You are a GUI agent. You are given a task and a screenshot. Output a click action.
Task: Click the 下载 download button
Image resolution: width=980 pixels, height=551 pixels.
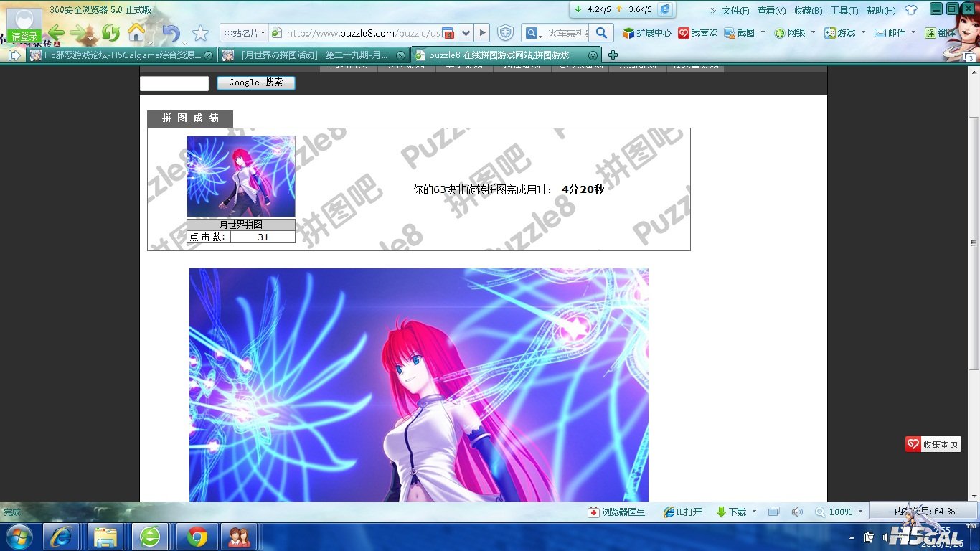click(x=731, y=512)
